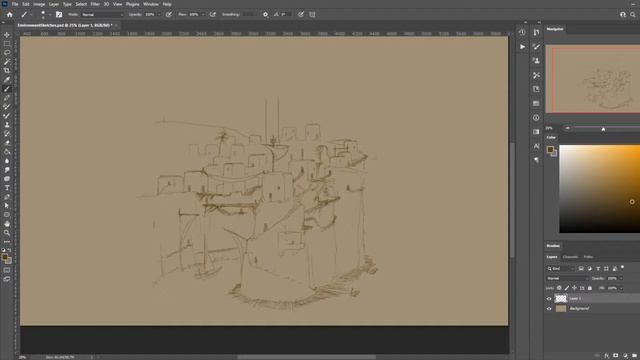Open the layer Opacity dropdown arrow

click(621, 278)
